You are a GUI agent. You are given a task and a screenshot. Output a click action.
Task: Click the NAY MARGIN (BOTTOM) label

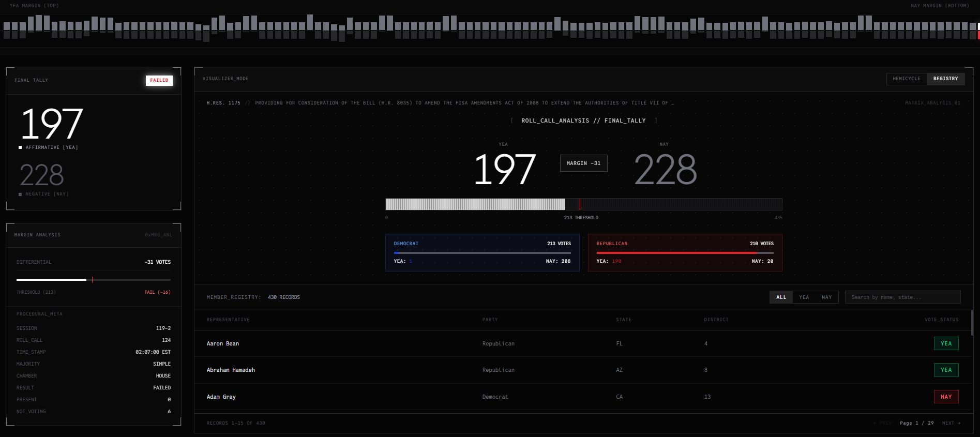coord(940,6)
